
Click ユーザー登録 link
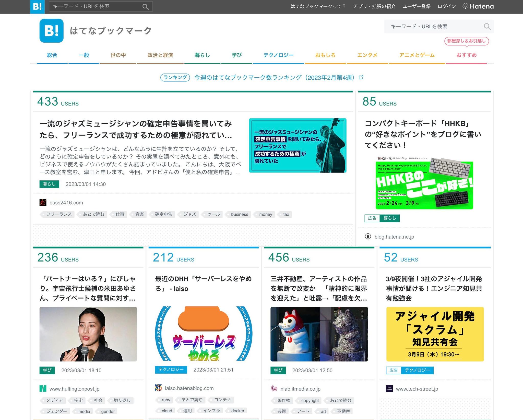point(417,6)
